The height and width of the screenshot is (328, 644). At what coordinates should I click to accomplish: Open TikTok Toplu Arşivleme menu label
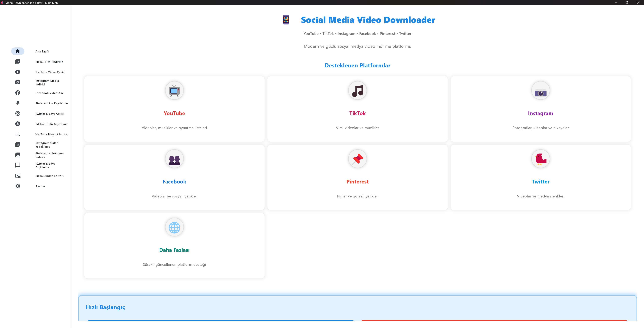tap(51, 124)
